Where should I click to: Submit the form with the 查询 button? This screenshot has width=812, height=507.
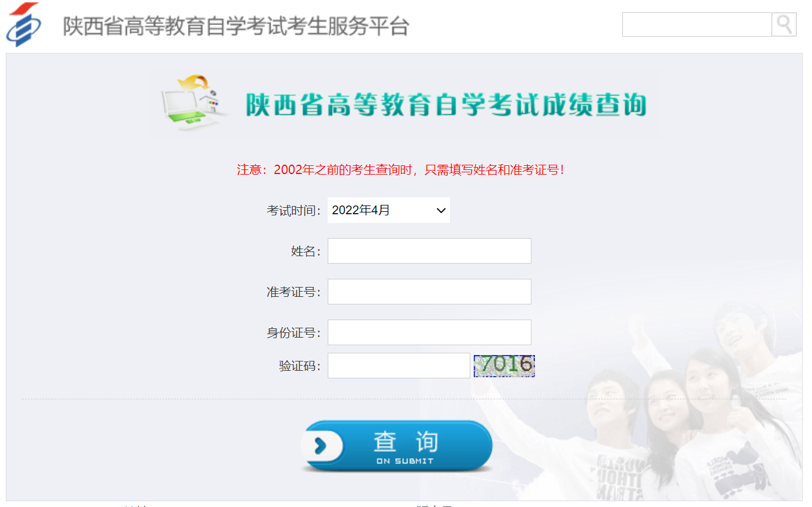click(x=397, y=446)
